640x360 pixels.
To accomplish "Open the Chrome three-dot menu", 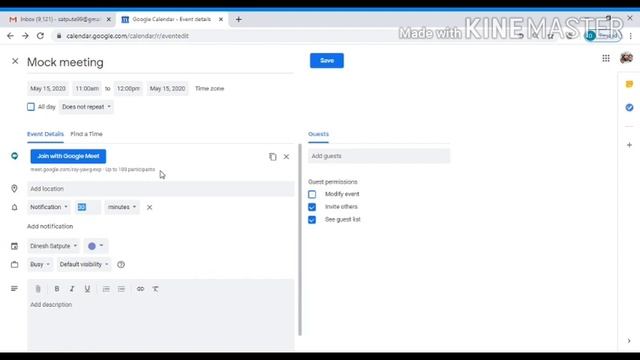I will tap(631, 36).
